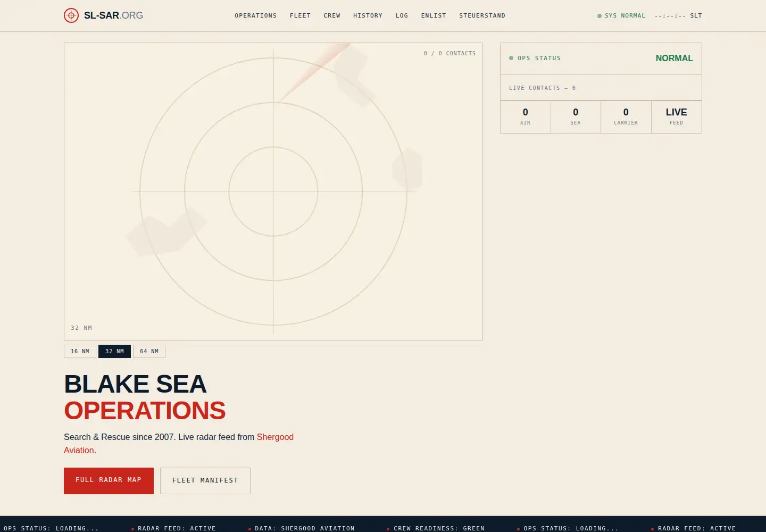Image resolution: width=766 pixels, height=532 pixels.
Task: Click the green NORMAL status value
Action: pyautogui.click(x=674, y=58)
